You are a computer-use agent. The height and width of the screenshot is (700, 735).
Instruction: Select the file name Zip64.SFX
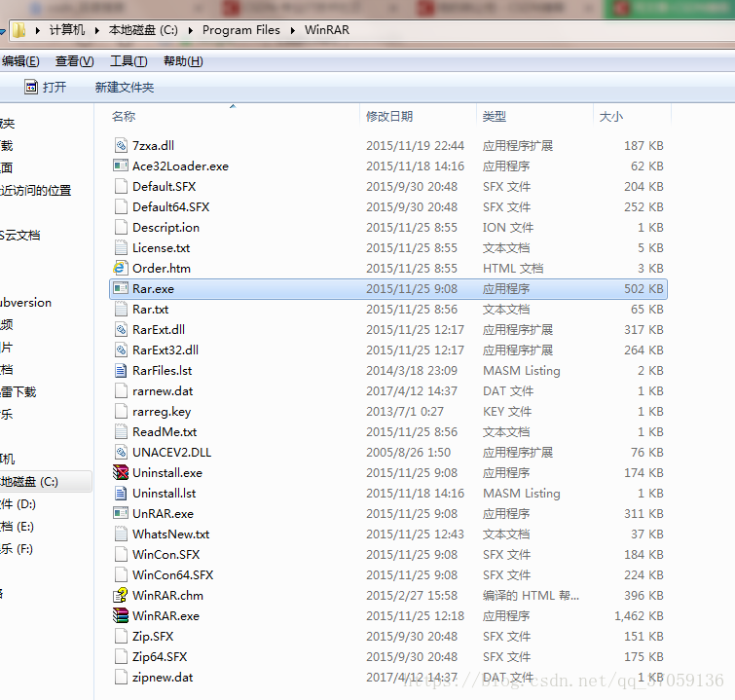click(x=160, y=657)
